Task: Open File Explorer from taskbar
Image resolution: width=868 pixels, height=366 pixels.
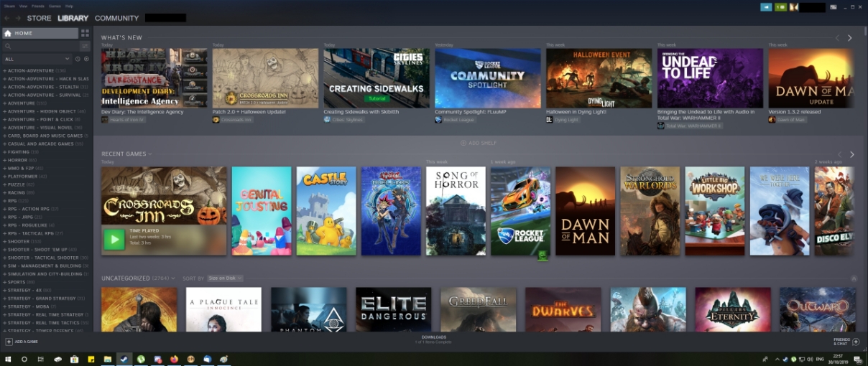Action: pos(108,359)
